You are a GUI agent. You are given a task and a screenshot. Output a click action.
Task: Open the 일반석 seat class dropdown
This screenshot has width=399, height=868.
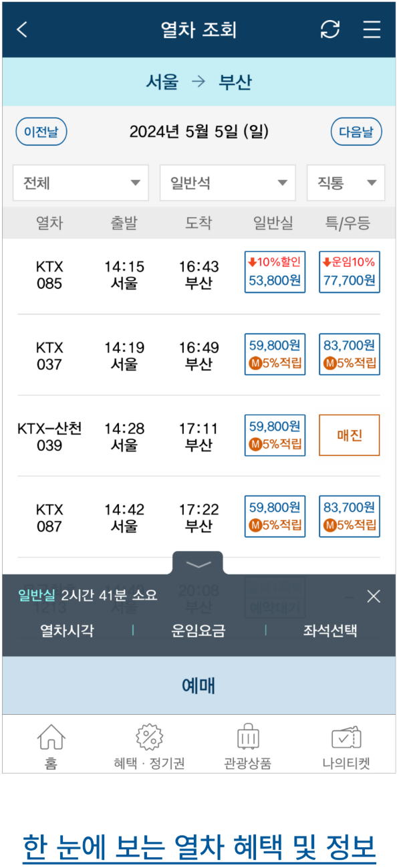click(227, 183)
